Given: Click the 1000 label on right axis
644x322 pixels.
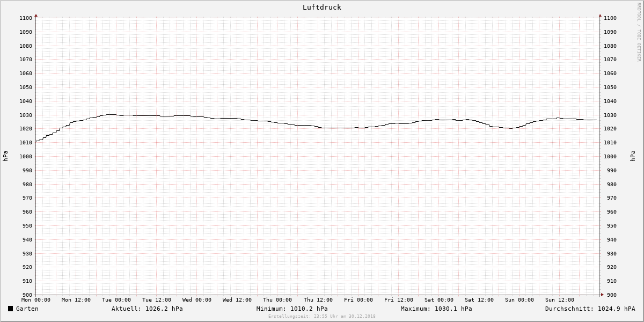Looking at the screenshot, I should [610, 157].
